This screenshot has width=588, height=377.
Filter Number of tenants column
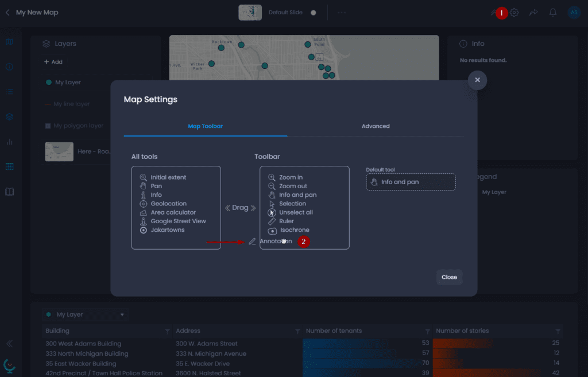click(427, 331)
